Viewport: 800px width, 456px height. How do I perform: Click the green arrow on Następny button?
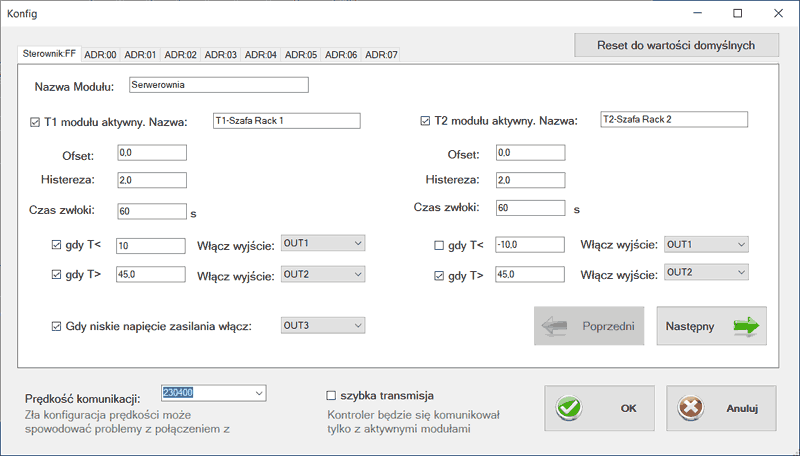[745, 326]
